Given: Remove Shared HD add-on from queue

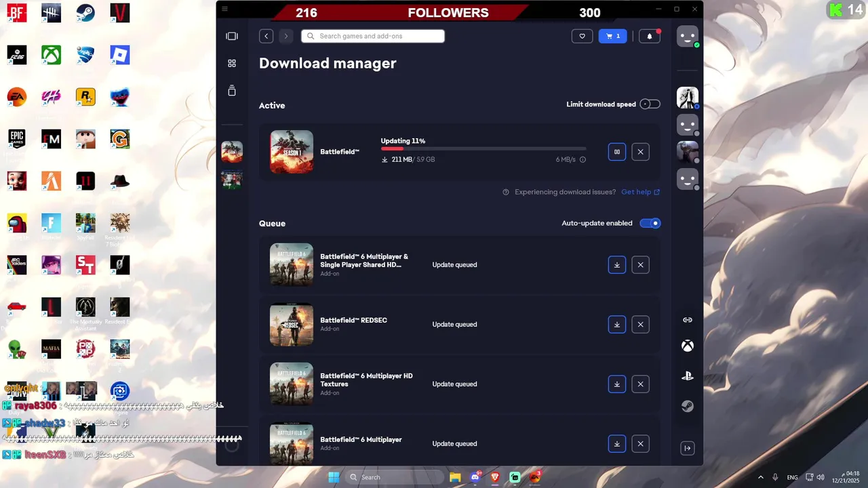Looking at the screenshot, I should tap(640, 265).
